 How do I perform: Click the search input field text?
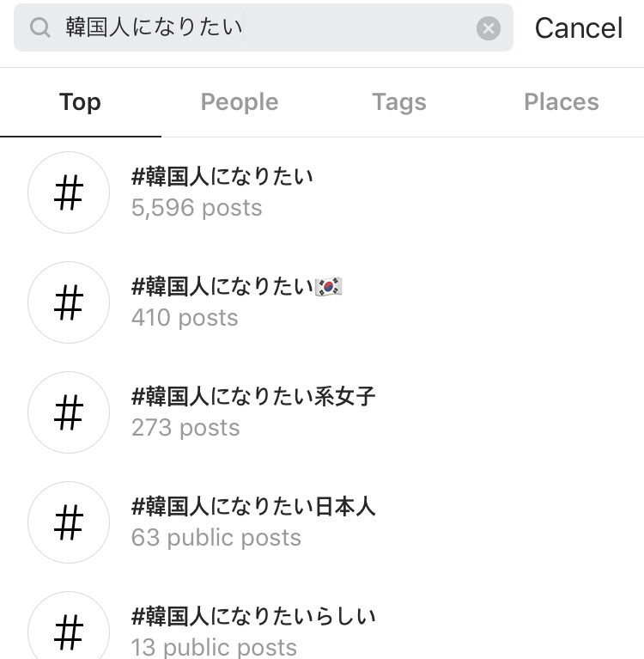(154, 27)
